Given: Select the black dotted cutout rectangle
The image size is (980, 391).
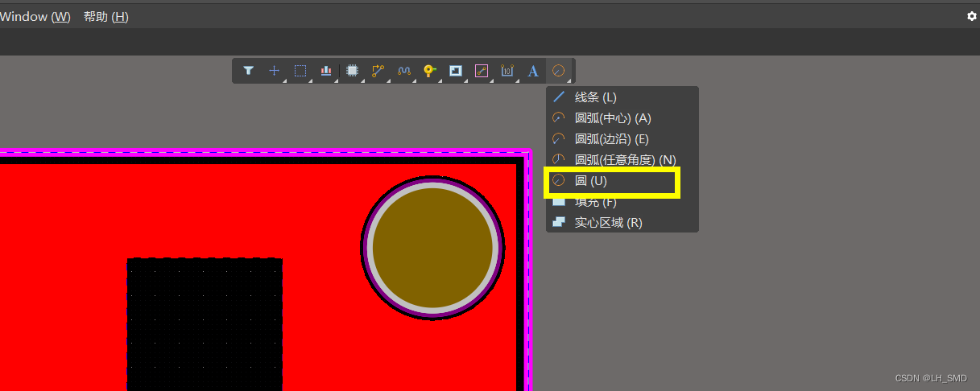Looking at the screenshot, I should click(x=205, y=324).
